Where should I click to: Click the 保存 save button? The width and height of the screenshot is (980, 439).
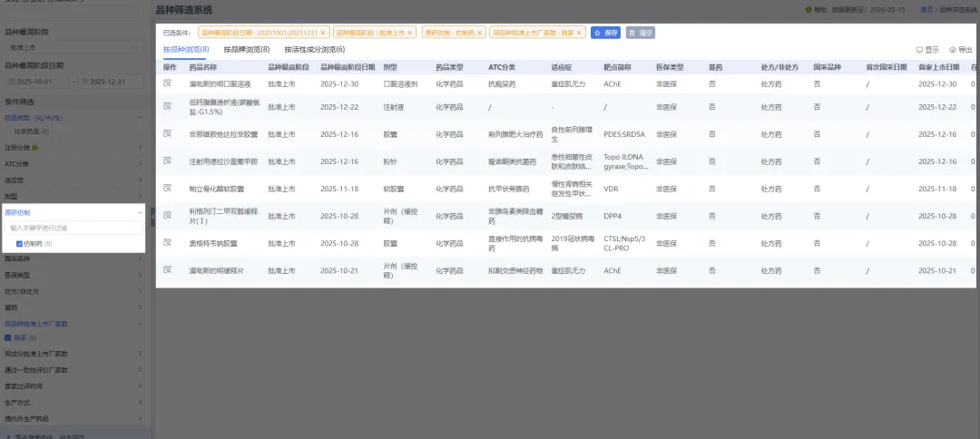click(x=605, y=33)
